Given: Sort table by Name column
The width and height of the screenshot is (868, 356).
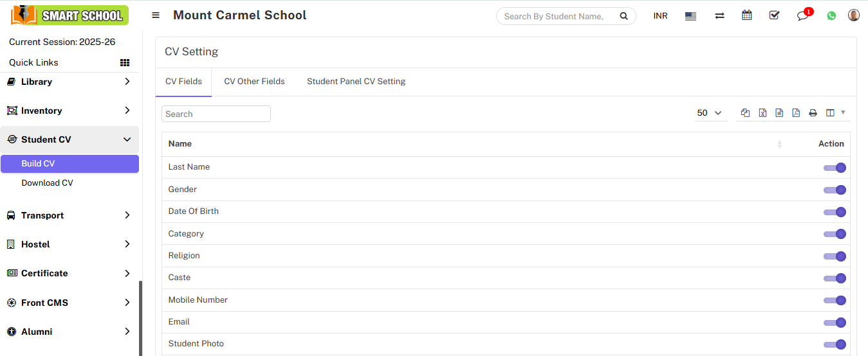Looking at the screenshot, I should tap(180, 144).
